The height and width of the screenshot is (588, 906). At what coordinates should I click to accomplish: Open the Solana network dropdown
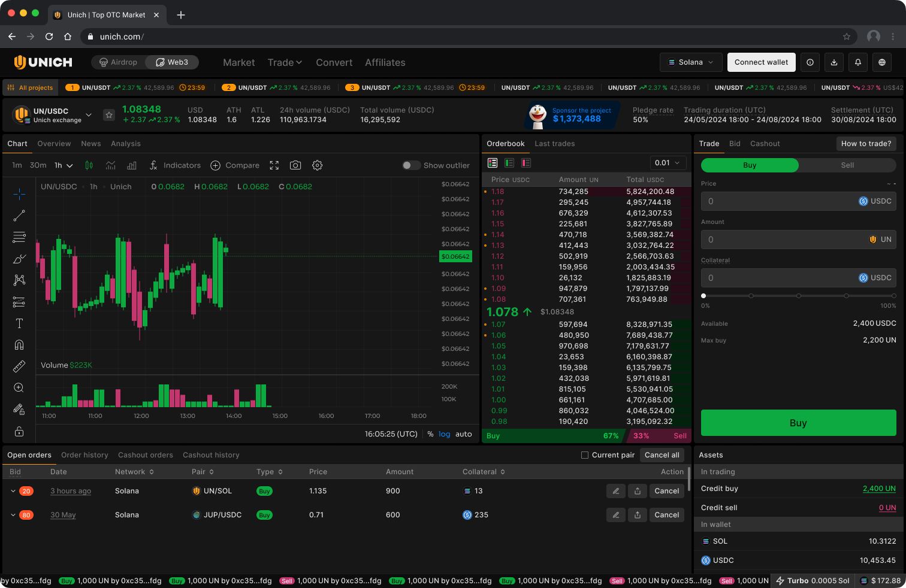click(690, 62)
